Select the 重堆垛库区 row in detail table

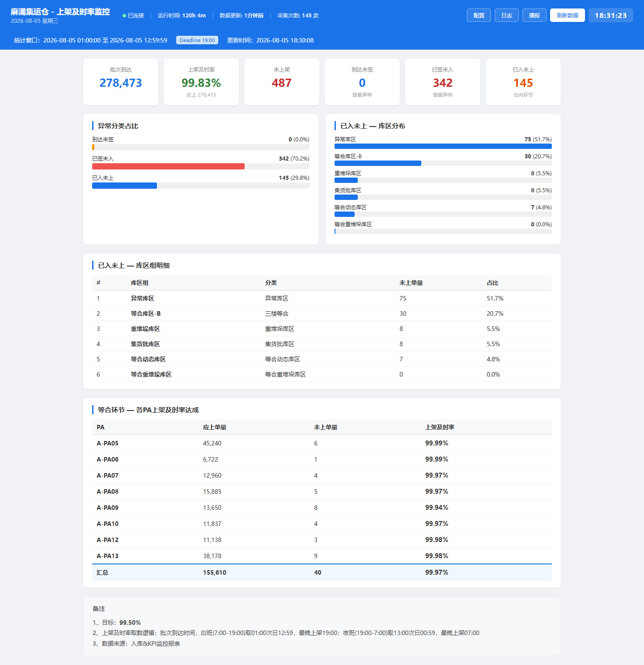pos(322,329)
